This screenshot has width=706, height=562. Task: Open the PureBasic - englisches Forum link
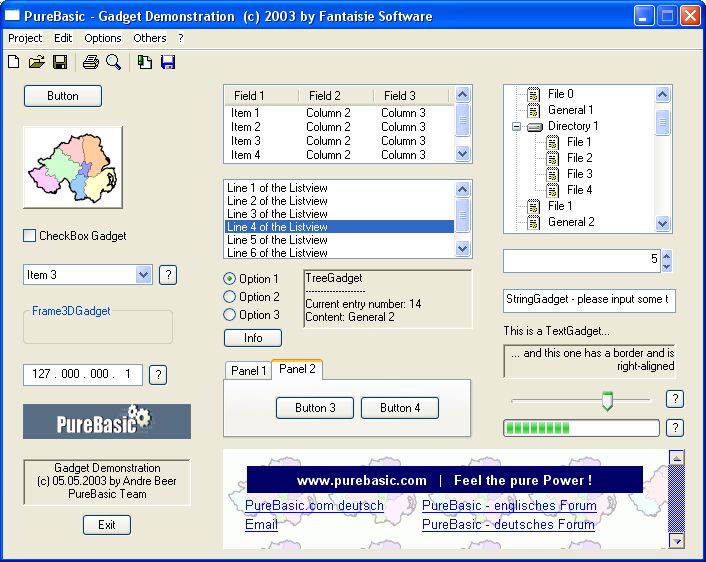pyautogui.click(x=509, y=506)
